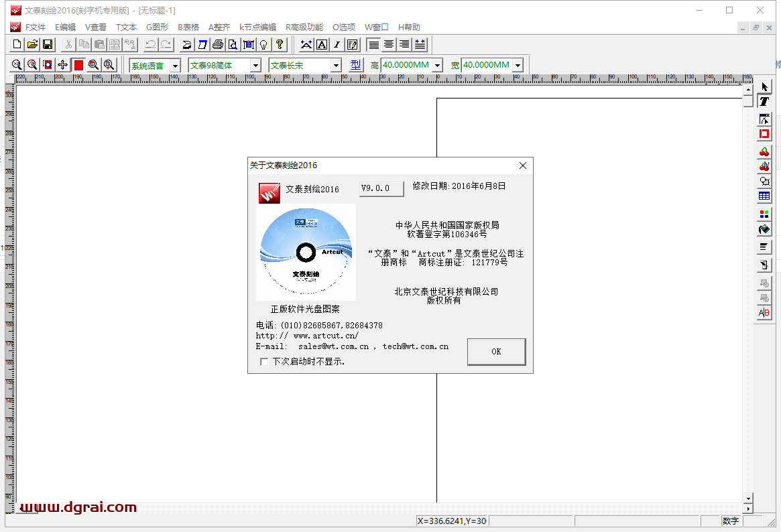This screenshot has height=532, width=781.
Task: Select the node edit tool
Action: pos(764,119)
